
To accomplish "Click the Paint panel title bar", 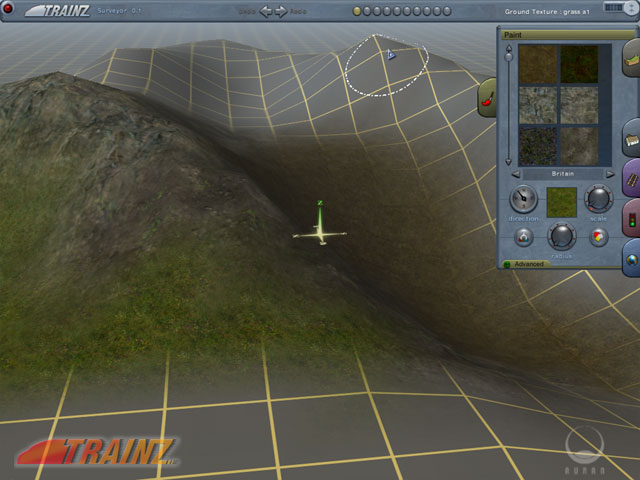I will (567, 35).
